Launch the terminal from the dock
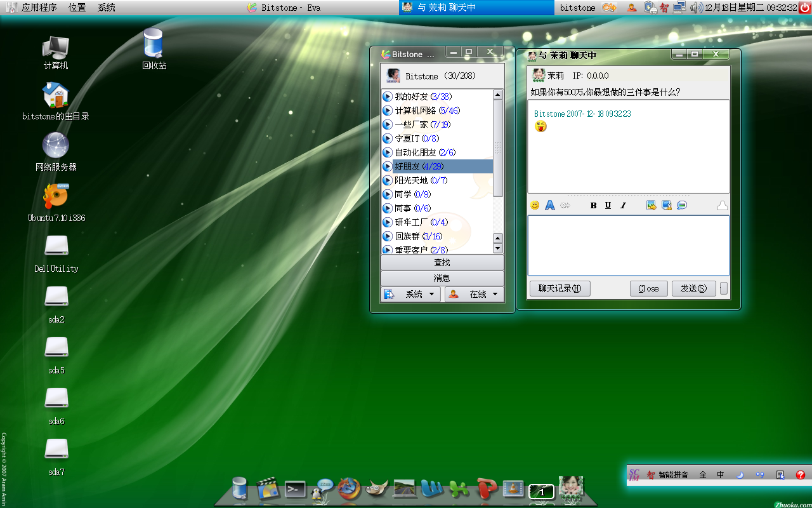Viewport: 812px width, 508px height. pos(296,489)
